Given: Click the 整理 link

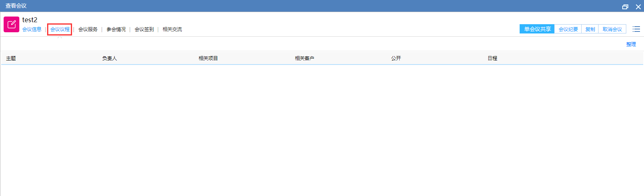Looking at the screenshot, I should pos(631,44).
